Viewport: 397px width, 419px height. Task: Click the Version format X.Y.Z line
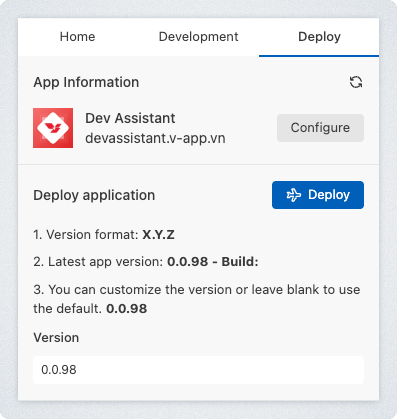pos(104,235)
